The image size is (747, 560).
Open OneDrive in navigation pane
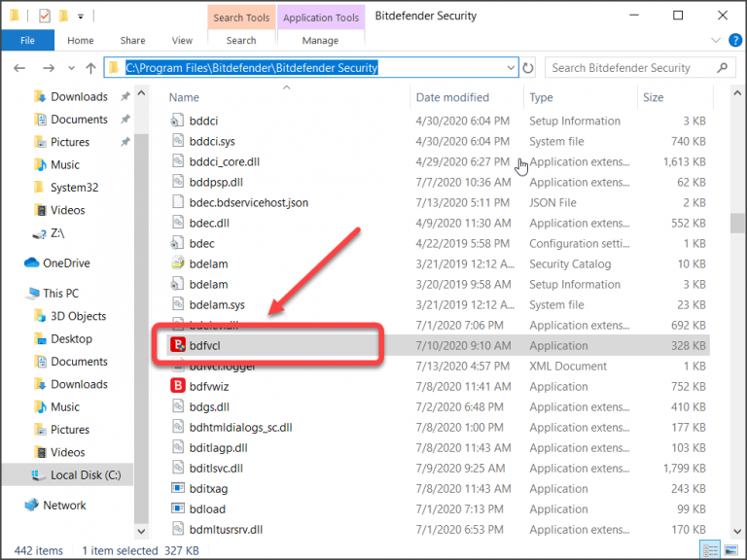[x=66, y=262]
